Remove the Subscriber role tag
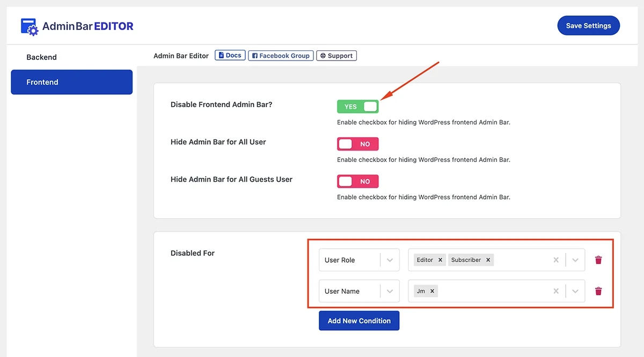The image size is (644, 357). (x=488, y=259)
